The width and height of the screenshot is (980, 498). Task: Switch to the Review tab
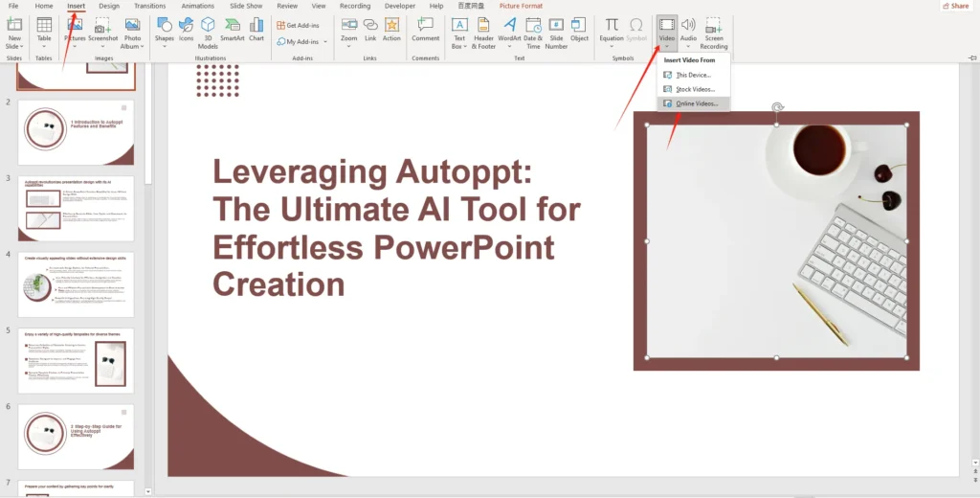287,6
